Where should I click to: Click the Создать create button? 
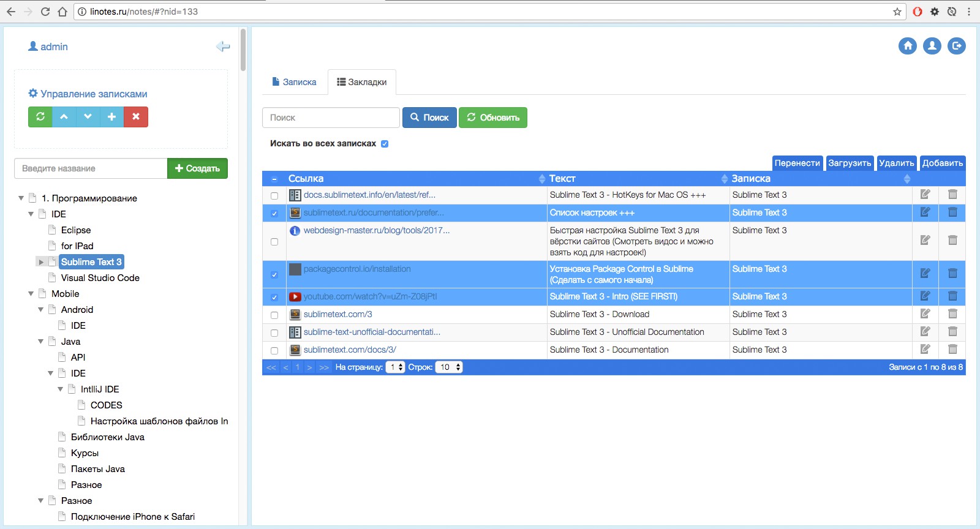197,168
